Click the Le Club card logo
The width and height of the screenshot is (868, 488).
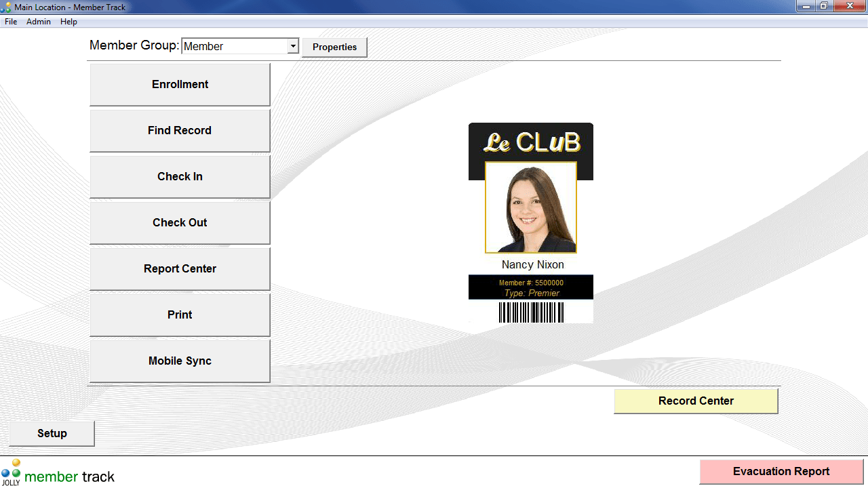[x=531, y=142]
